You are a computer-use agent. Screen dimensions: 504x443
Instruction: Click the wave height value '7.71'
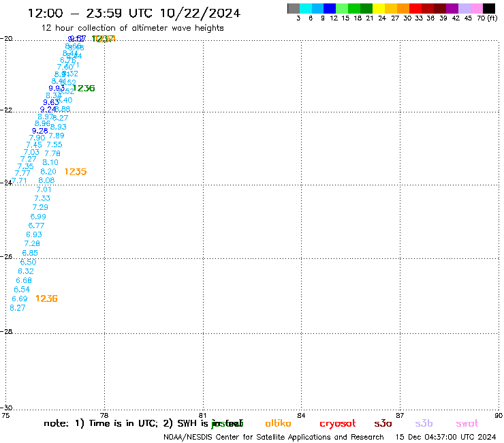click(20, 181)
